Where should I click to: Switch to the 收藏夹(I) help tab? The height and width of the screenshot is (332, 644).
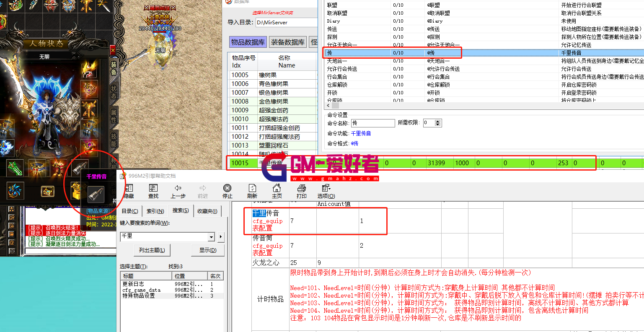pos(207,211)
